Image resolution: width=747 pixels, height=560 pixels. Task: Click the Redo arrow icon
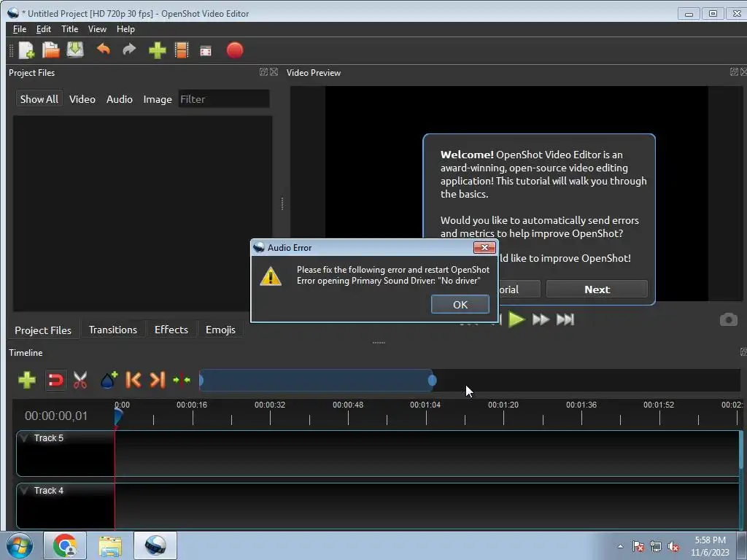tap(129, 50)
